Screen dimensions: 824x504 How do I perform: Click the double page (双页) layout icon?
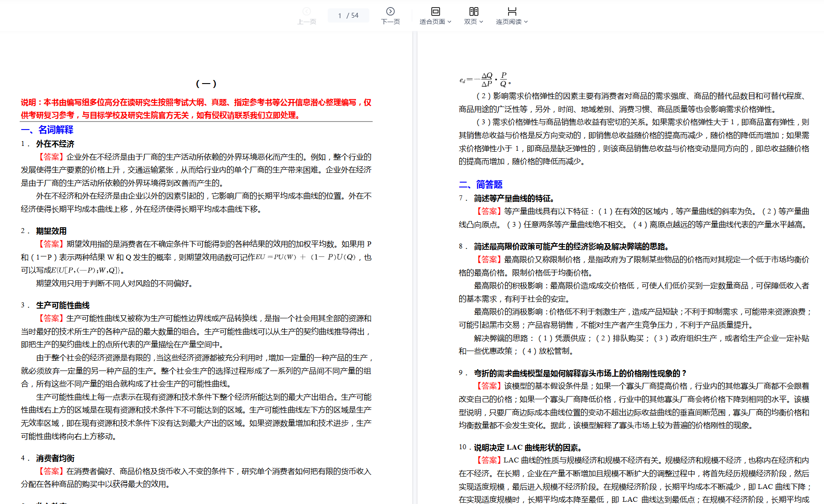click(x=474, y=11)
